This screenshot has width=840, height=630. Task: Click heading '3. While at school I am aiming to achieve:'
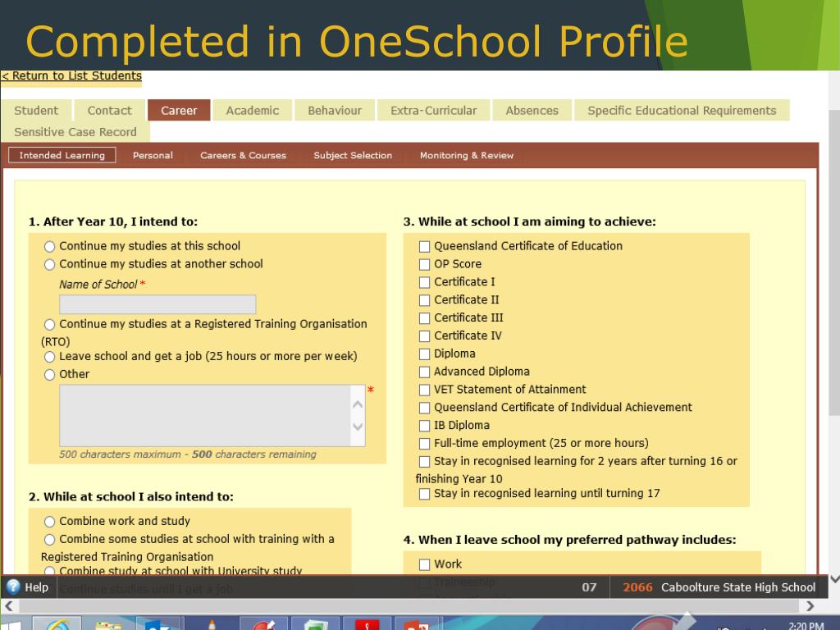529,221
